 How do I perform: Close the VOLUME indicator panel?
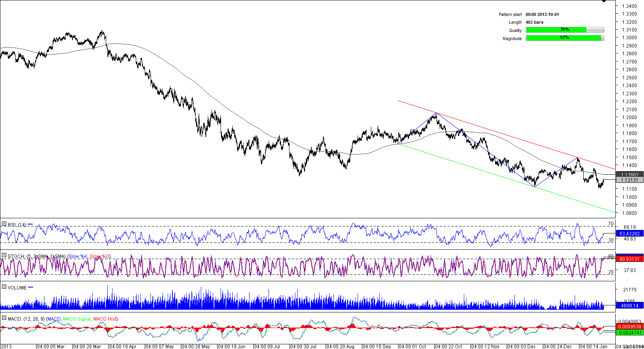point(4,287)
